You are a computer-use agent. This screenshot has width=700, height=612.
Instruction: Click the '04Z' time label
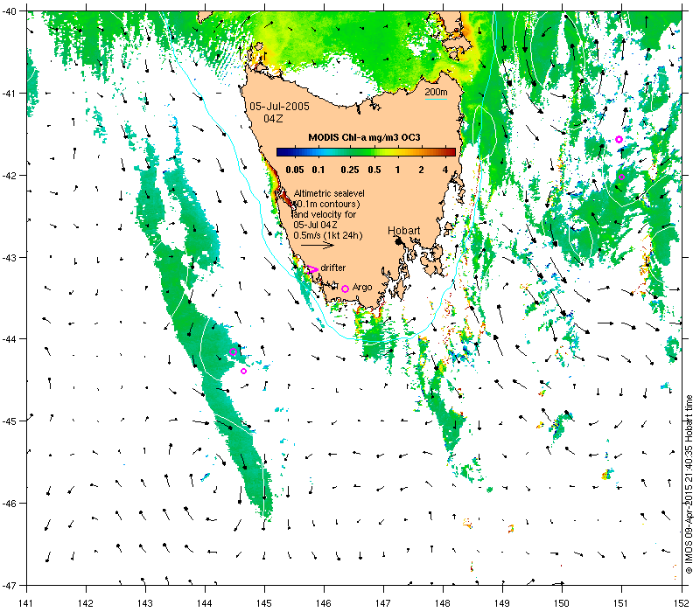[x=273, y=119]
